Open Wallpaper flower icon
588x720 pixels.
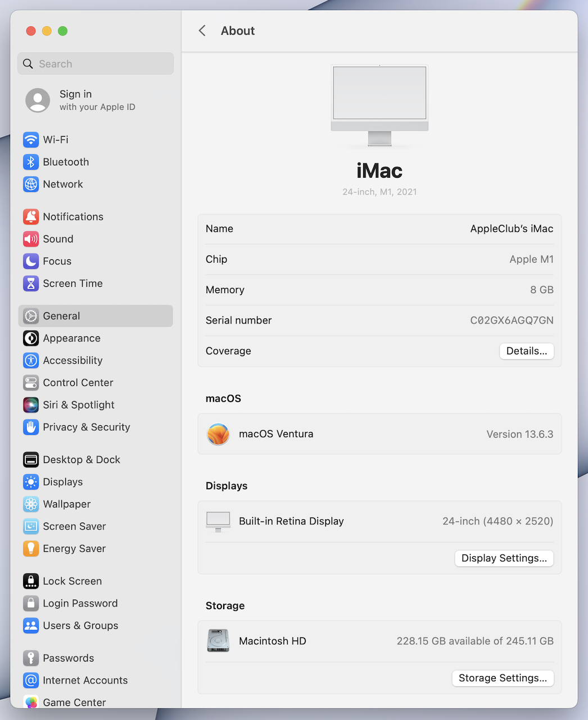(x=31, y=504)
